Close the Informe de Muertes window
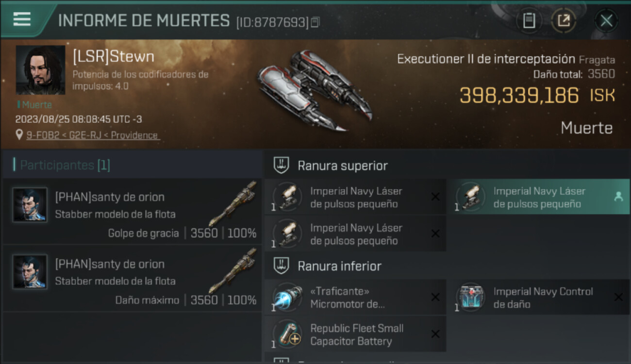The image size is (631, 364). click(x=606, y=21)
